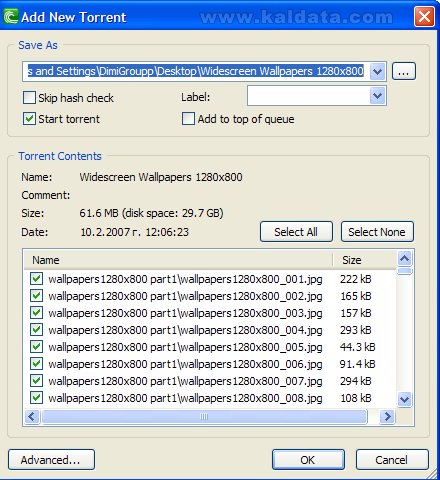Open the browse folder '...' button
The height and width of the screenshot is (480, 440).
[404, 71]
